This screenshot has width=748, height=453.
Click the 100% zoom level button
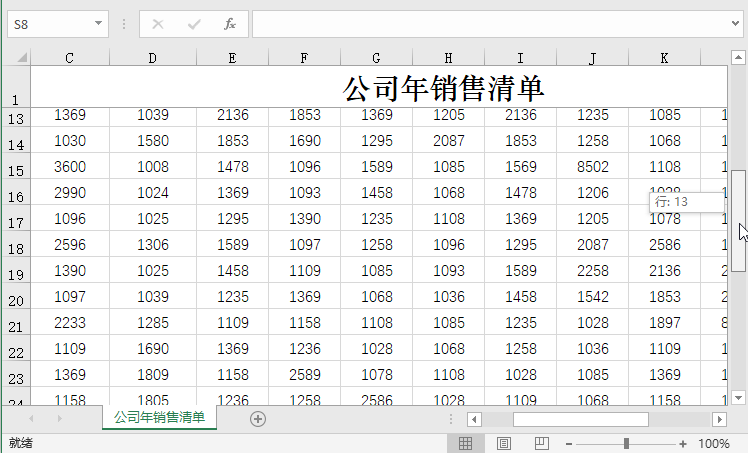(x=714, y=443)
